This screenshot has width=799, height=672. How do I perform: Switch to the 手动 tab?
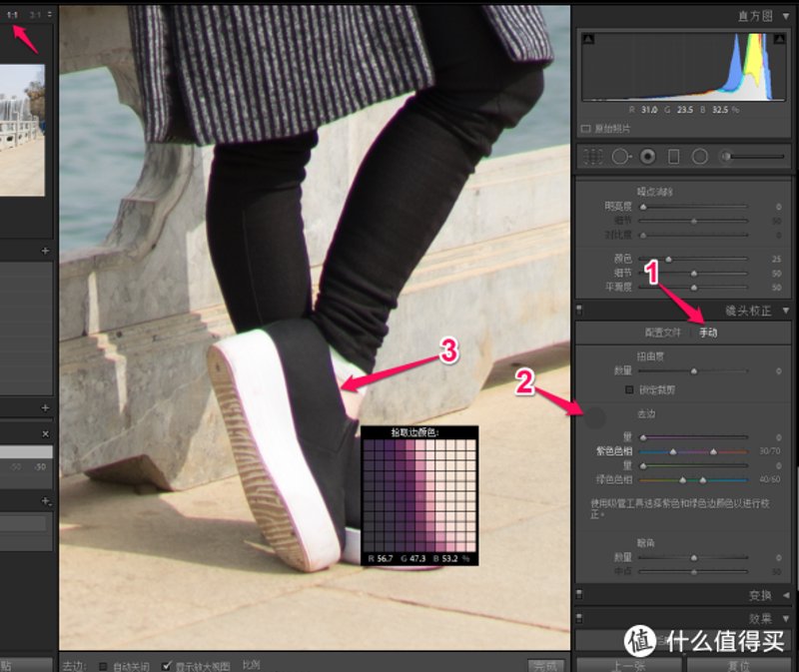[x=708, y=333]
